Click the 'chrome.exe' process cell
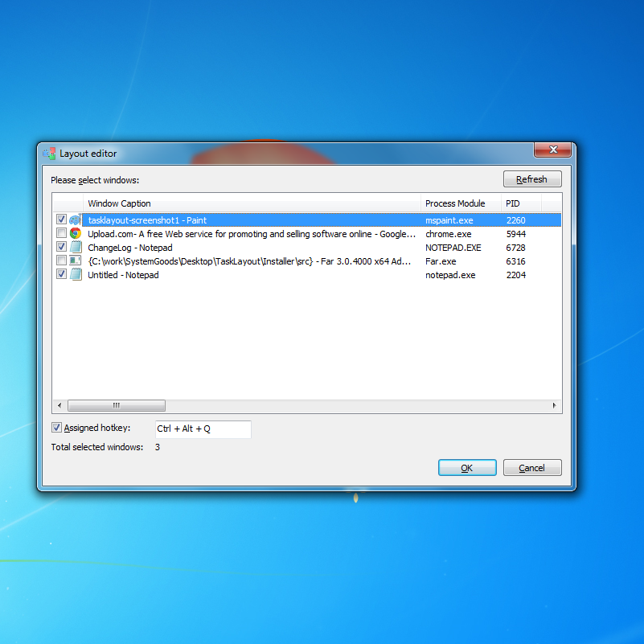This screenshot has width=644, height=644. coord(449,234)
